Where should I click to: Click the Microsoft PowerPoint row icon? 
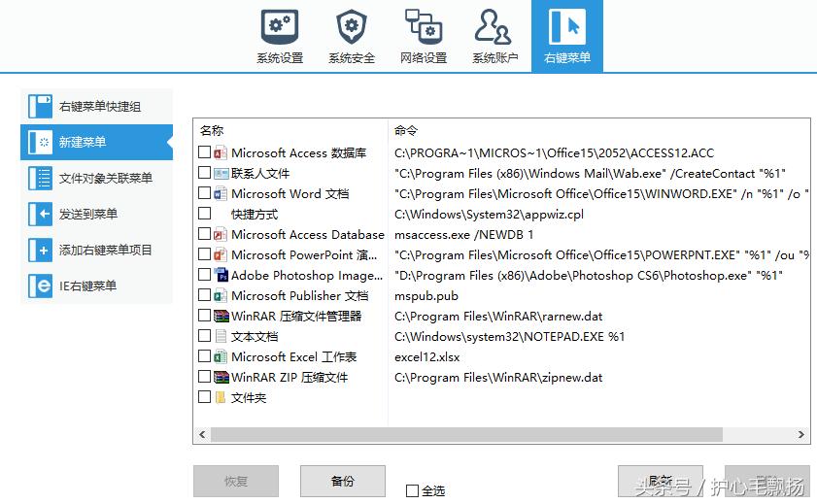click(x=221, y=254)
